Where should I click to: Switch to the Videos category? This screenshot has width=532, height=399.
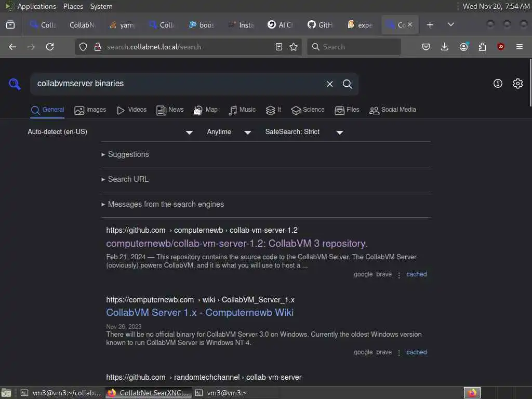(x=131, y=110)
